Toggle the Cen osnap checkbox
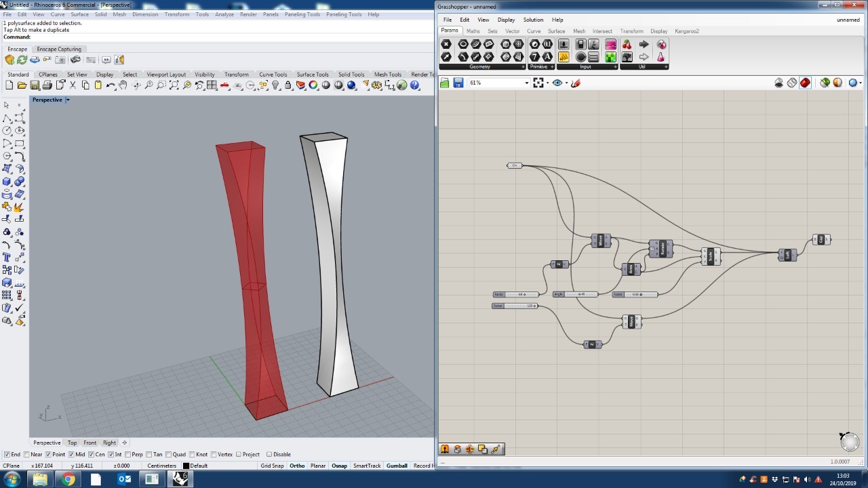This screenshot has height=488, width=868. [92, 455]
